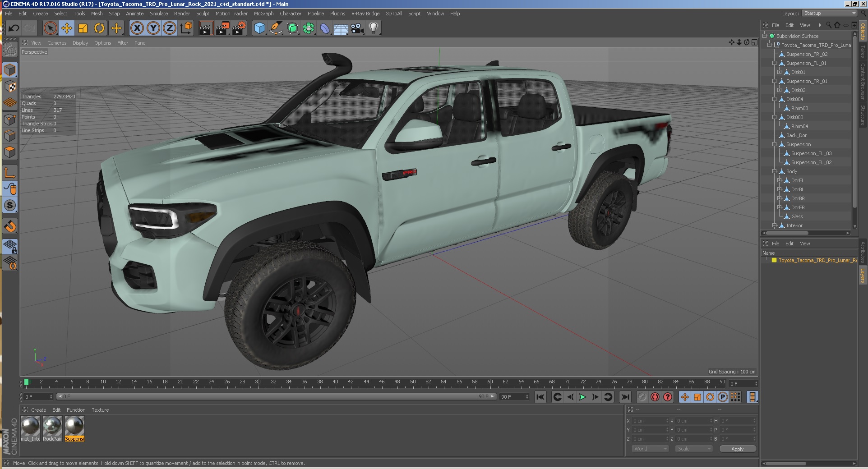
Task: Toggle Y axis lock
Action: pyautogui.click(x=153, y=28)
